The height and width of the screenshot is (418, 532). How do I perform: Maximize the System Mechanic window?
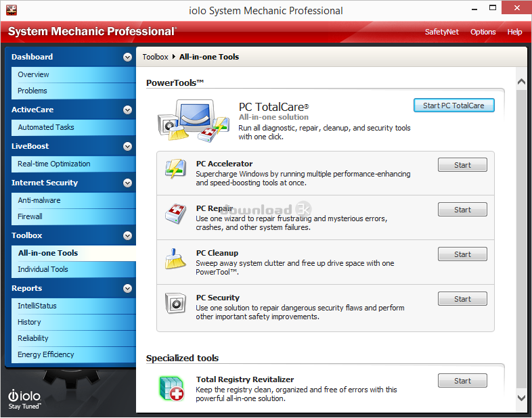click(493, 8)
